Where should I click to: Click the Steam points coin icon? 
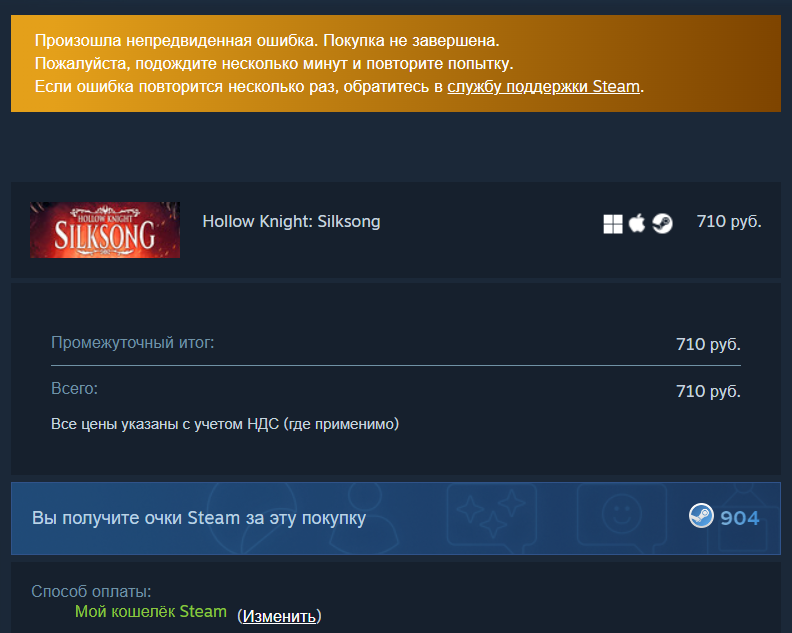pyautogui.click(x=701, y=516)
